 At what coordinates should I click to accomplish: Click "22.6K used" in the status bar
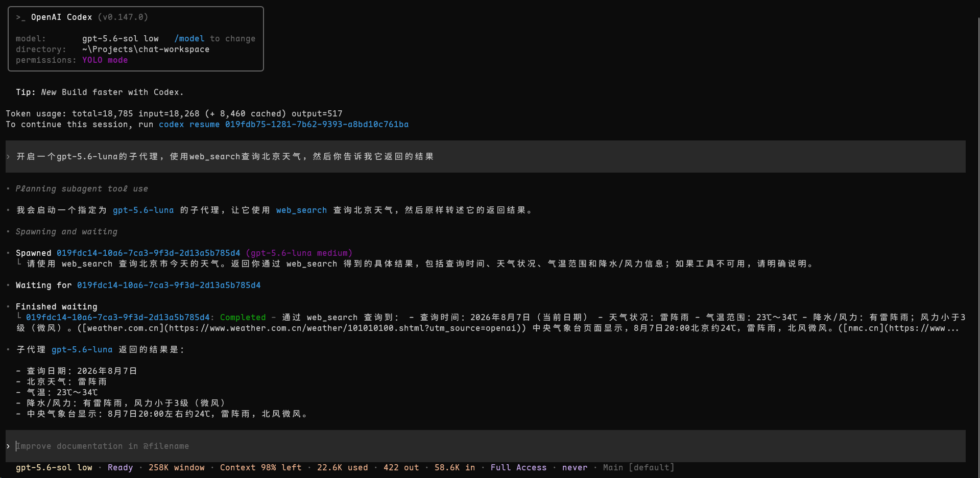coord(343,468)
